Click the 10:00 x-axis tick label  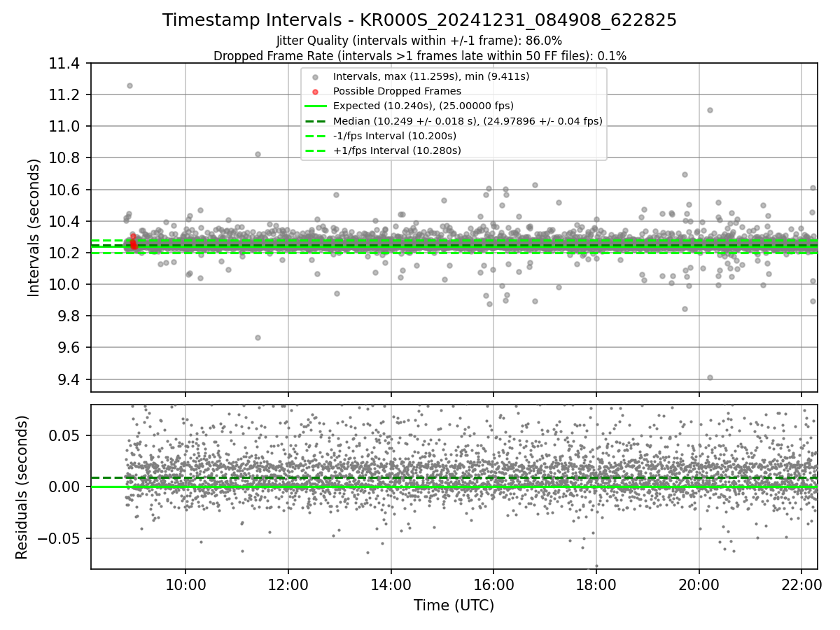click(x=185, y=584)
